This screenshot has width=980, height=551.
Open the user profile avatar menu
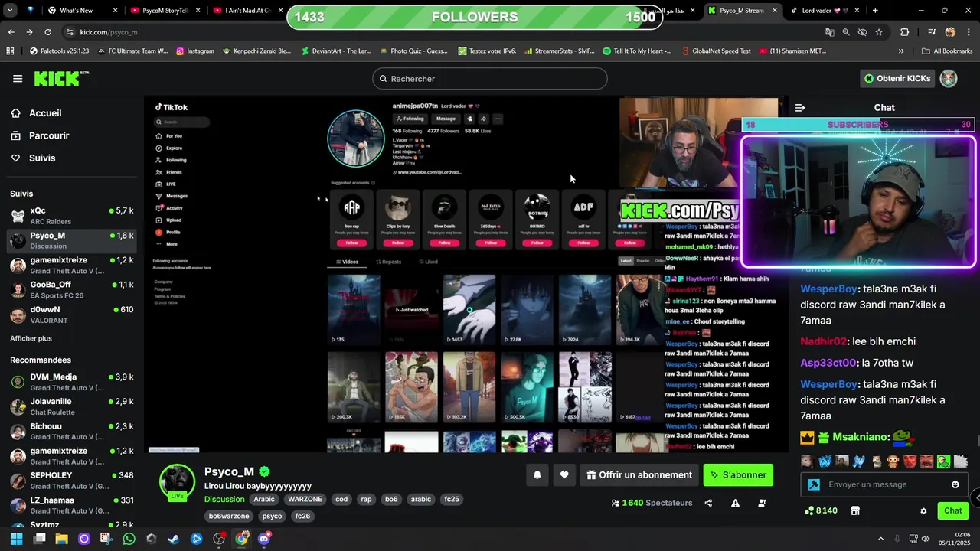[x=949, y=78]
